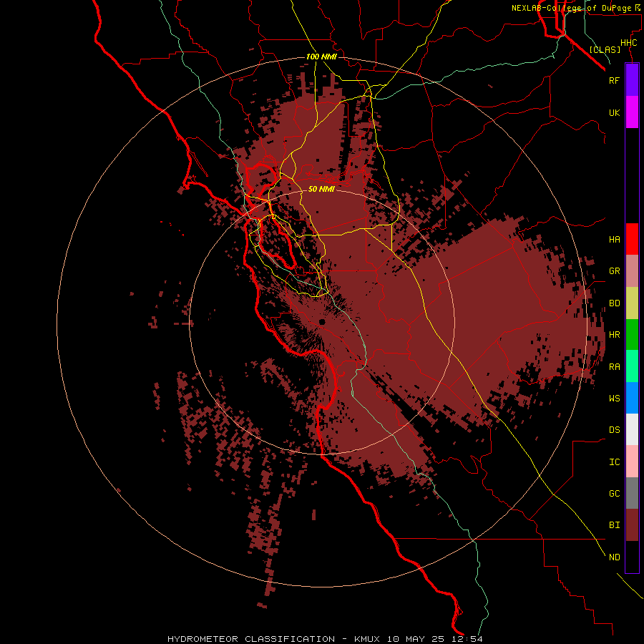Click the DS white legend swatch
The width and height of the screenshot is (644, 644).
click(x=632, y=429)
